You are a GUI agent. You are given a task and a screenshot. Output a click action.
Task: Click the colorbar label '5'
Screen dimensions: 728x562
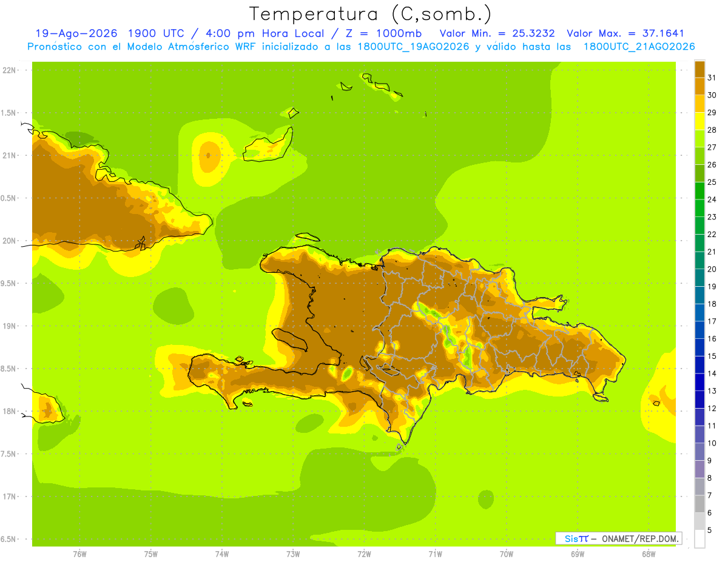tap(710, 530)
